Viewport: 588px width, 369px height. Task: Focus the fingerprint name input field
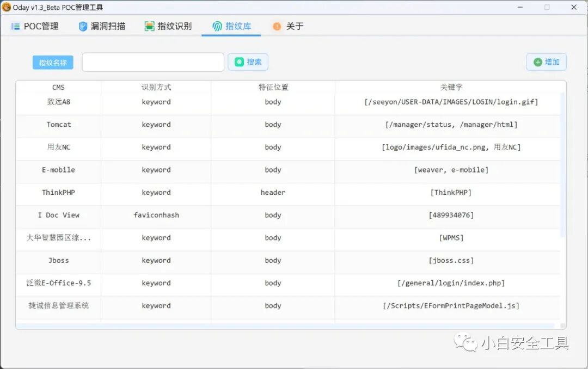click(153, 62)
